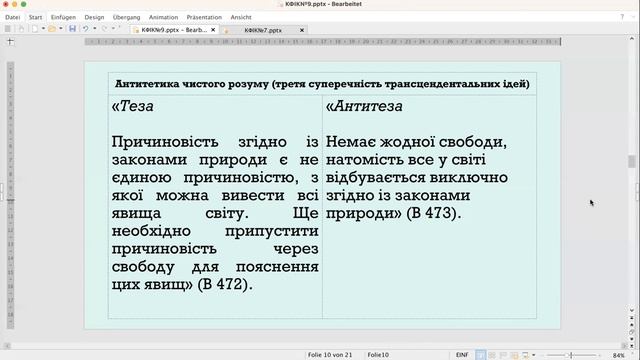Click the redo arrow icon
The height and width of the screenshot is (360, 640).
tap(104, 29)
